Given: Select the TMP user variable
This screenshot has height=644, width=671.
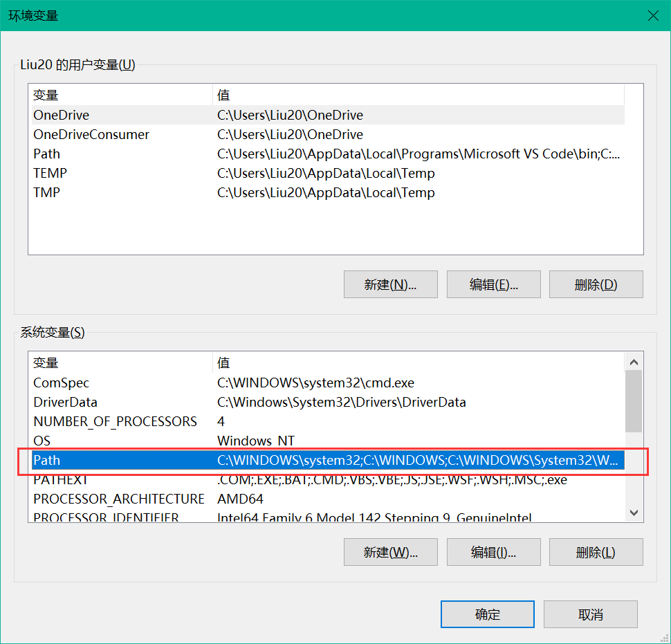Looking at the screenshot, I should [104, 192].
